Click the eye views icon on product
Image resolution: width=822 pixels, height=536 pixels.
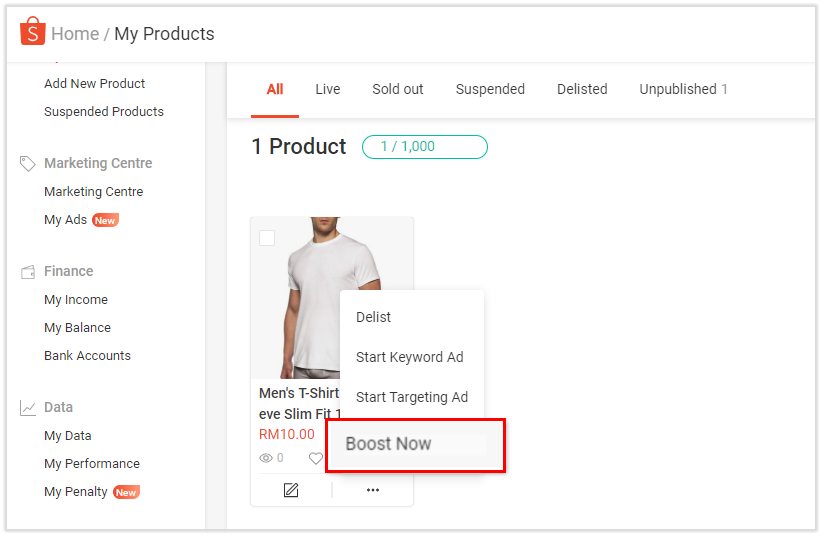pos(266,458)
